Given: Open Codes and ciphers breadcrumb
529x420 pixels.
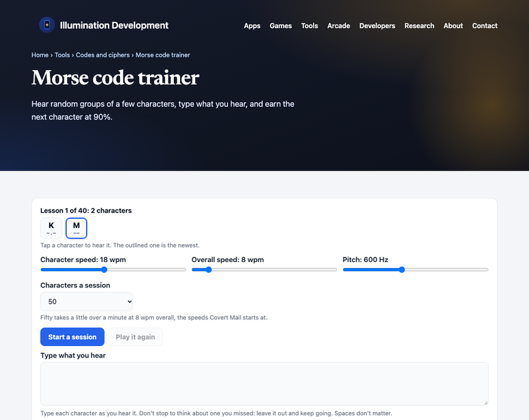Looking at the screenshot, I should (103, 55).
